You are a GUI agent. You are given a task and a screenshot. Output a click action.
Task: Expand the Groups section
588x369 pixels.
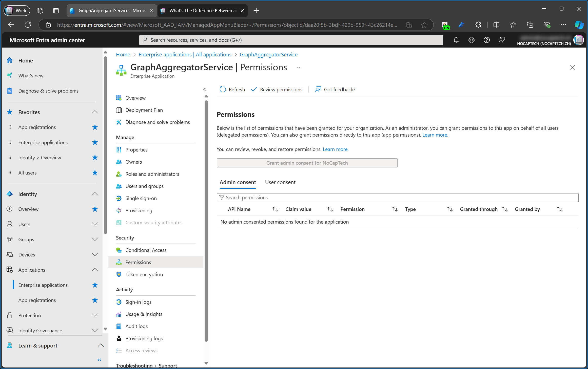point(95,240)
